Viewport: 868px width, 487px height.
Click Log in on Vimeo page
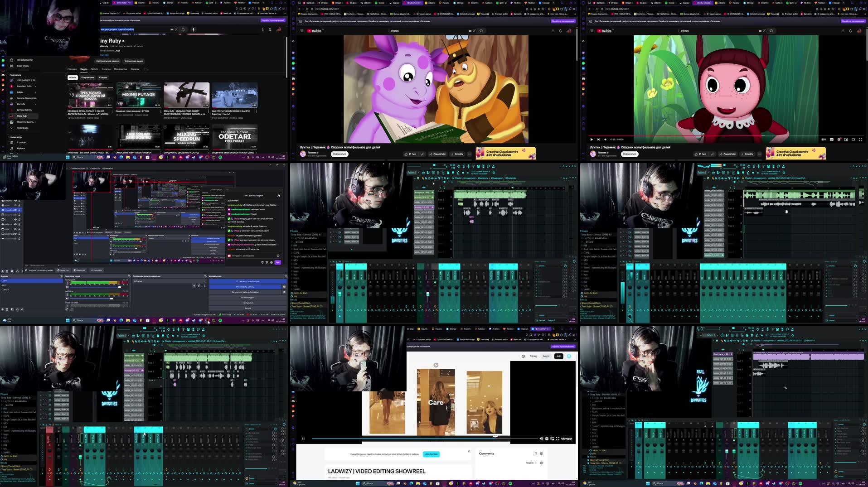pyautogui.click(x=546, y=356)
